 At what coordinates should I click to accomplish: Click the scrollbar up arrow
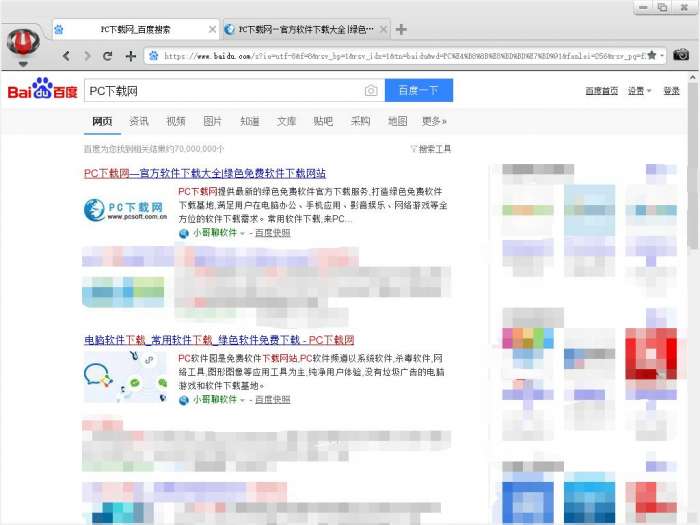[693, 78]
